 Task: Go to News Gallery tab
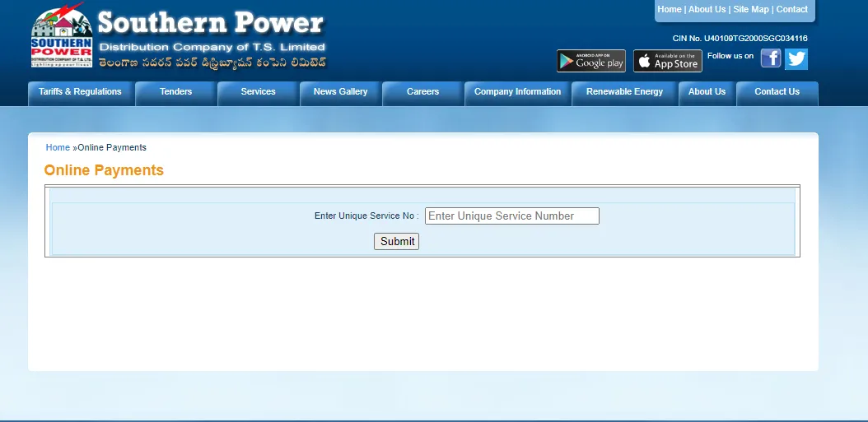(340, 92)
